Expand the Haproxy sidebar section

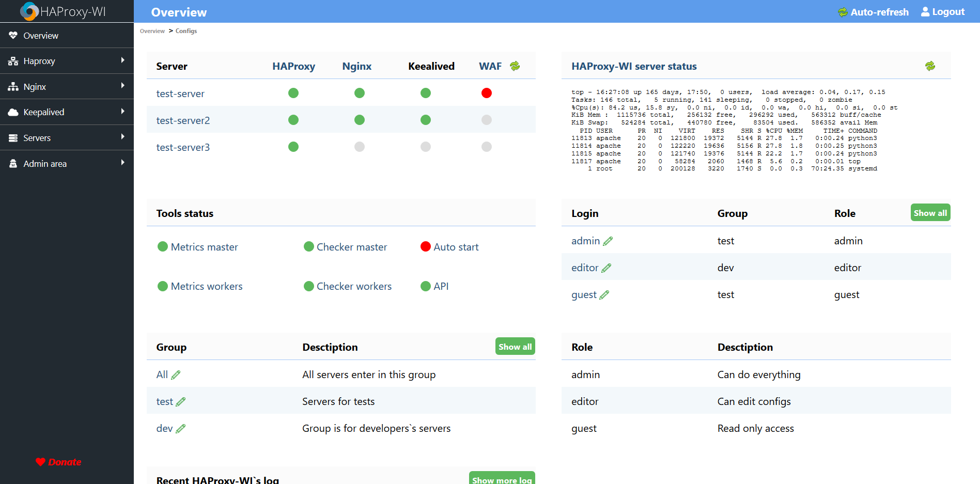coord(67,60)
